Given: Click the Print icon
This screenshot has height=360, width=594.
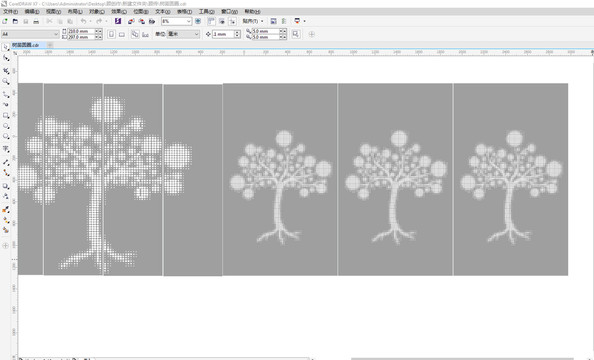Looking at the screenshot, I should (36, 21).
